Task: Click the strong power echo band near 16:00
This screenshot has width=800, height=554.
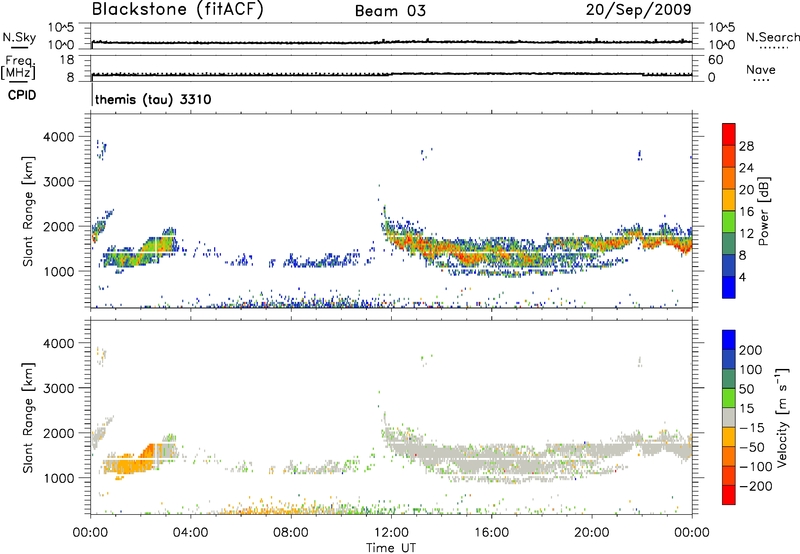Action: coord(490,251)
